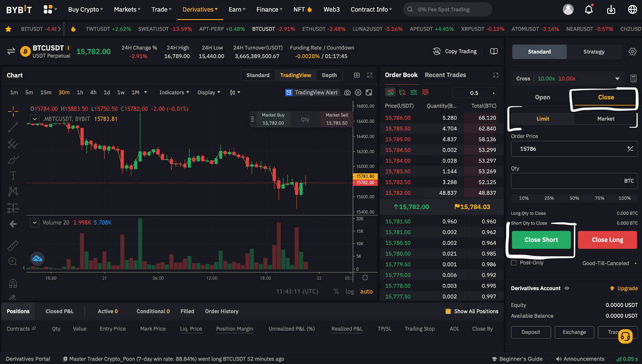Select the XABCD pattern tool
642x364 pixels.
pyautogui.click(x=13, y=191)
